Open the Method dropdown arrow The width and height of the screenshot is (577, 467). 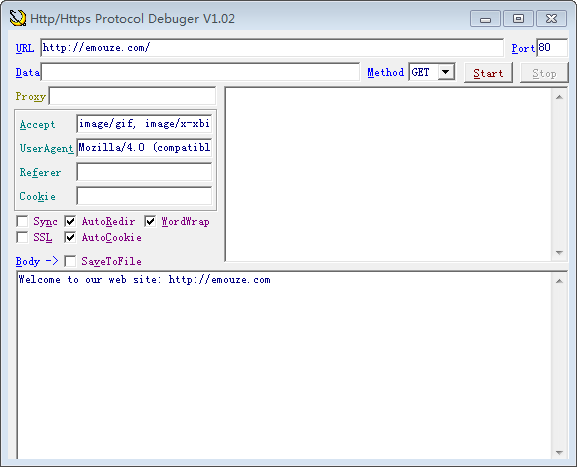[x=446, y=72]
